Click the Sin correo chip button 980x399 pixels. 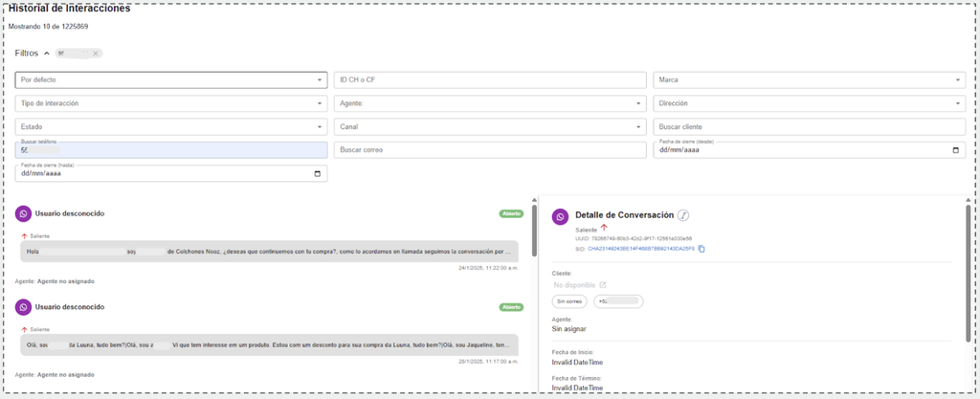(x=569, y=301)
